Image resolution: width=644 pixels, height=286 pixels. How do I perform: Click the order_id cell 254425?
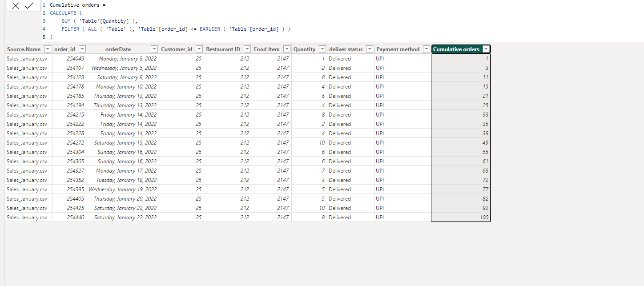tap(69, 208)
